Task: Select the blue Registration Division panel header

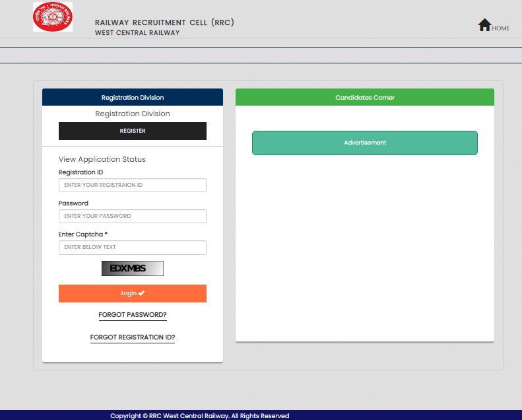Action: [x=133, y=98]
